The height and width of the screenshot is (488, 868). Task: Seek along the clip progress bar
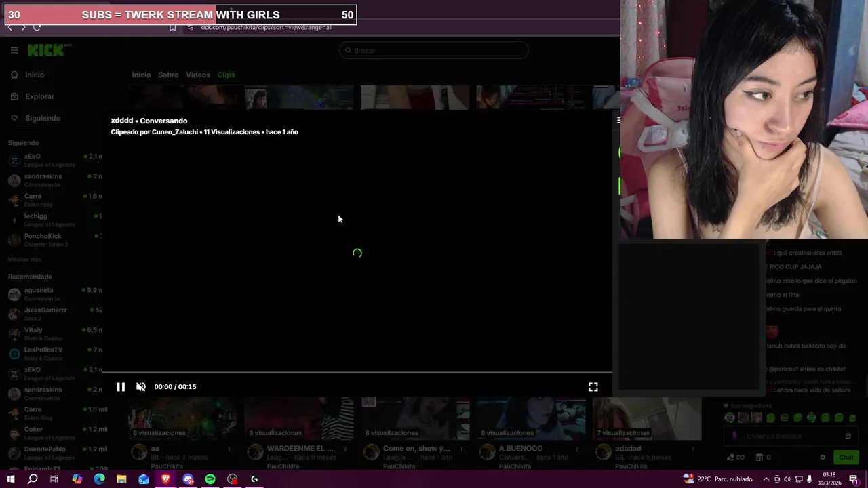(357, 372)
